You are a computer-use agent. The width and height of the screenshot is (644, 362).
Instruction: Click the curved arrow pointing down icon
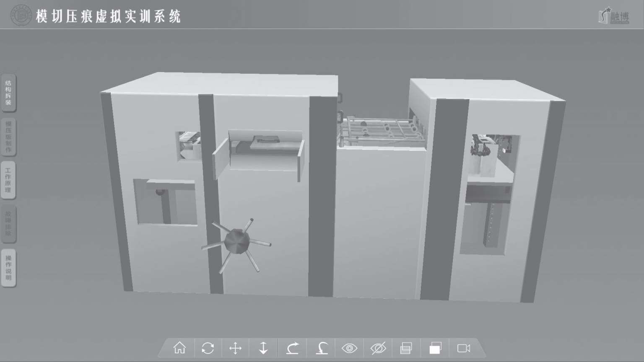tap(322, 348)
